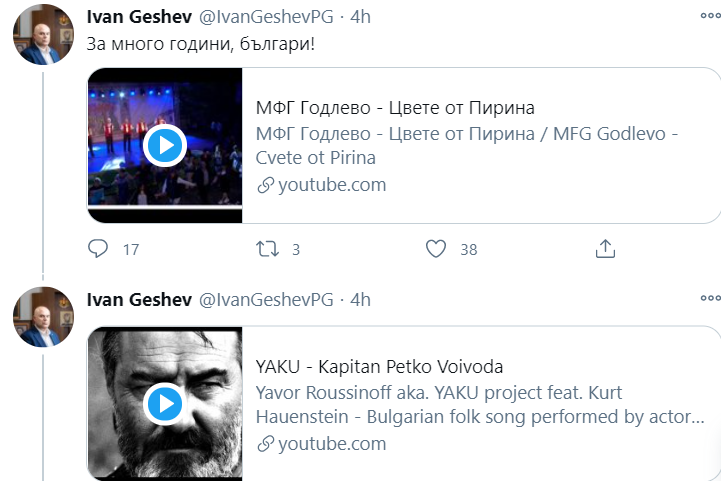
Task: Play the YAKU Kapitan Petko Voivoda video
Action: (x=164, y=404)
